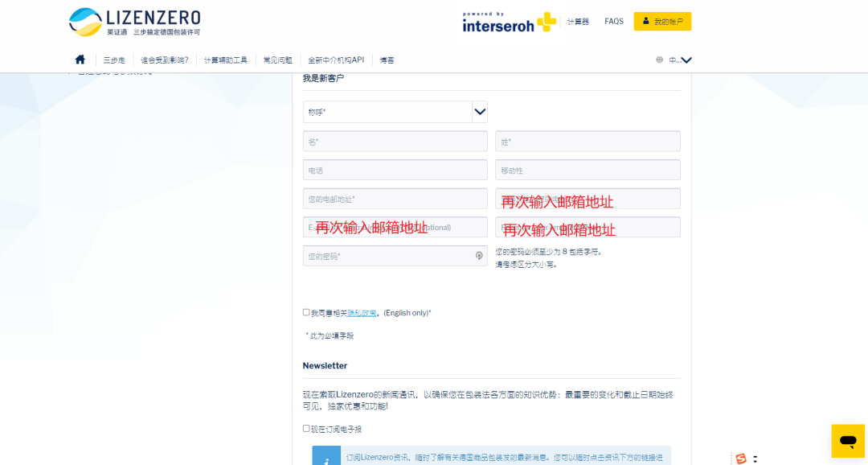Open the yellow chat bubble widget
The image size is (868, 465).
coord(847,441)
